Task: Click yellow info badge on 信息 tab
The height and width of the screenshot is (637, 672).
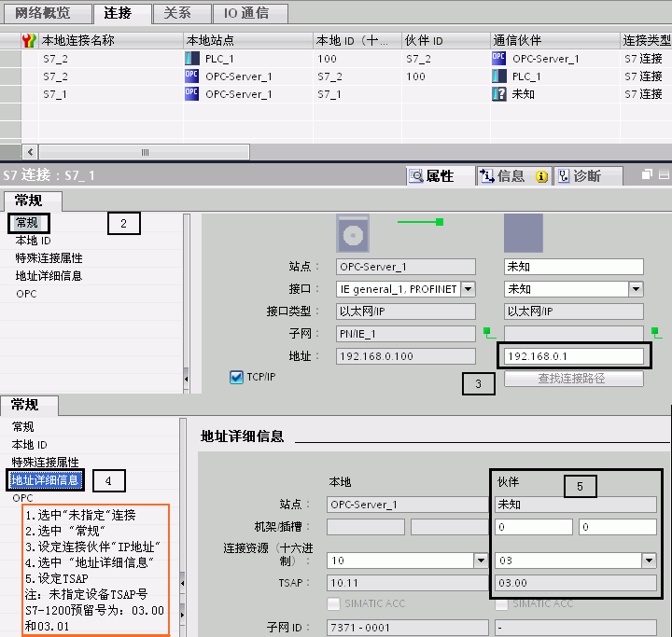Action: click(x=541, y=176)
